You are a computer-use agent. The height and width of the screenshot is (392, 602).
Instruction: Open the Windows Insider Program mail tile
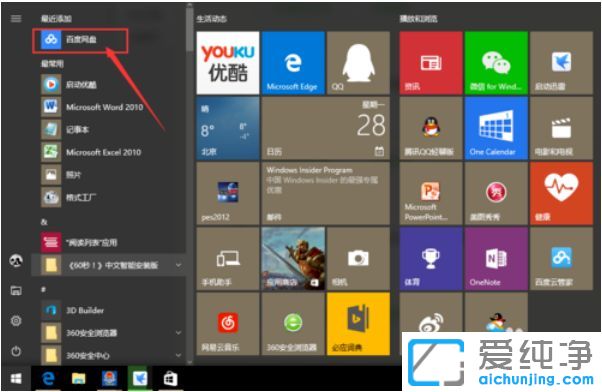[326, 194]
